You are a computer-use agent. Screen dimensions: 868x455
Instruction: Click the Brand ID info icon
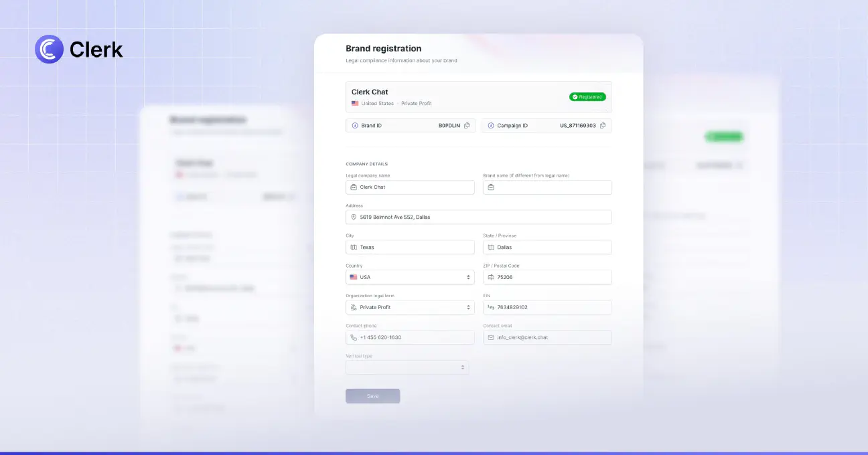click(x=355, y=126)
